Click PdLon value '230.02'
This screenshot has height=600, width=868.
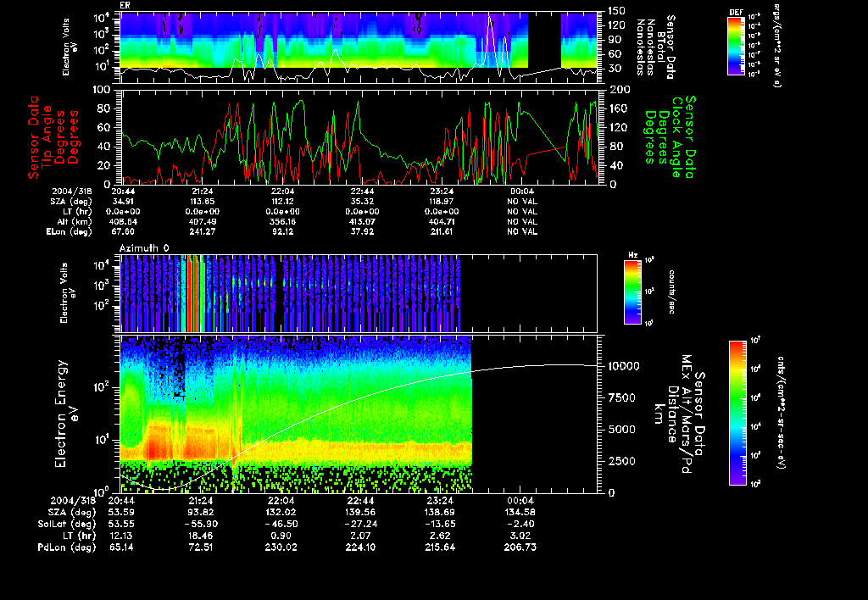pos(281,547)
